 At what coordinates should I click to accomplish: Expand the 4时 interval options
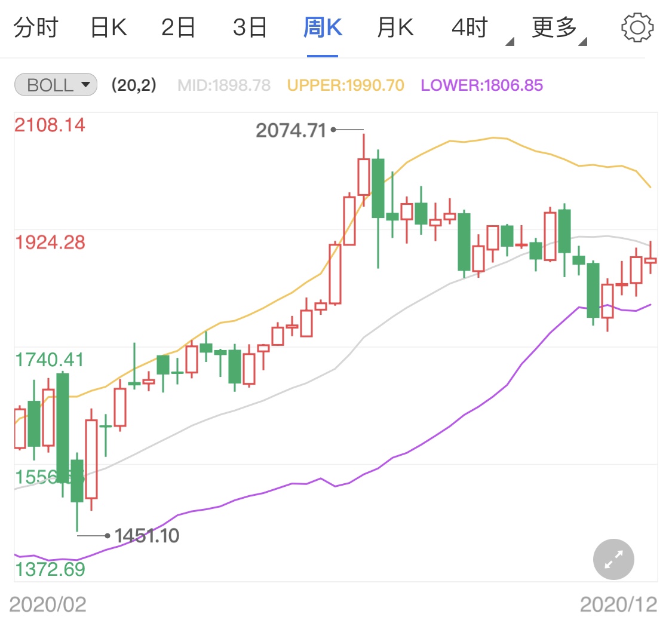481,28
